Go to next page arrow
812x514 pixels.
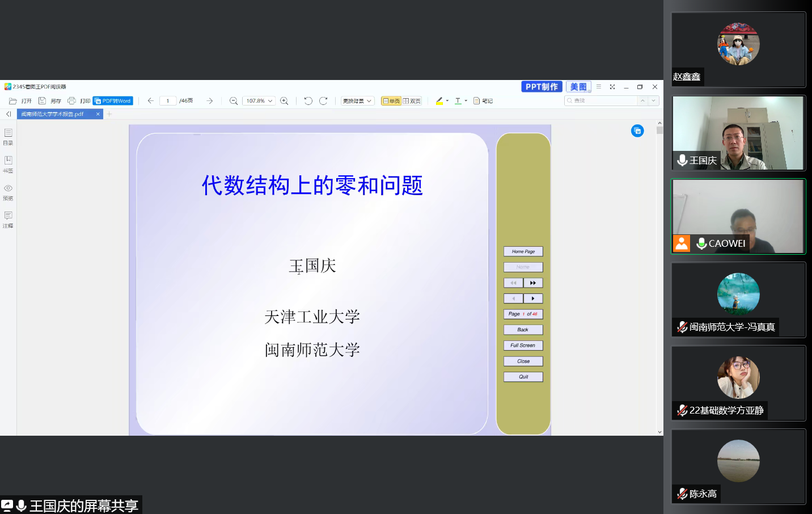coord(209,101)
